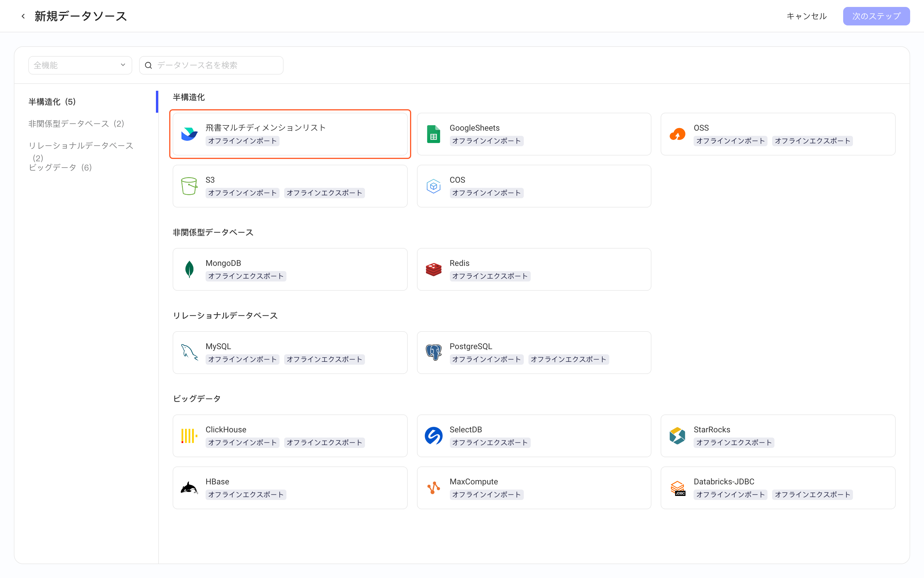This screenshot has height=578, width=924.
Task: Select the リレーショナルデータベース (2) category
Action: (81, 151)
